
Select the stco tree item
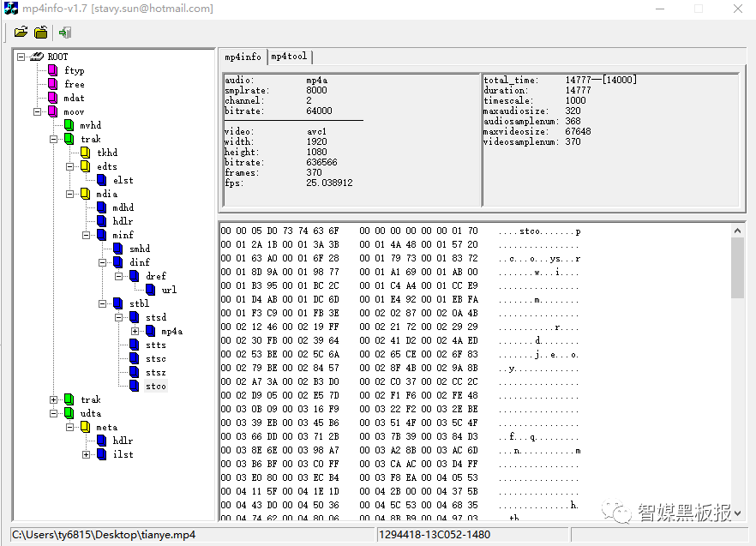[x=155, y=386]
